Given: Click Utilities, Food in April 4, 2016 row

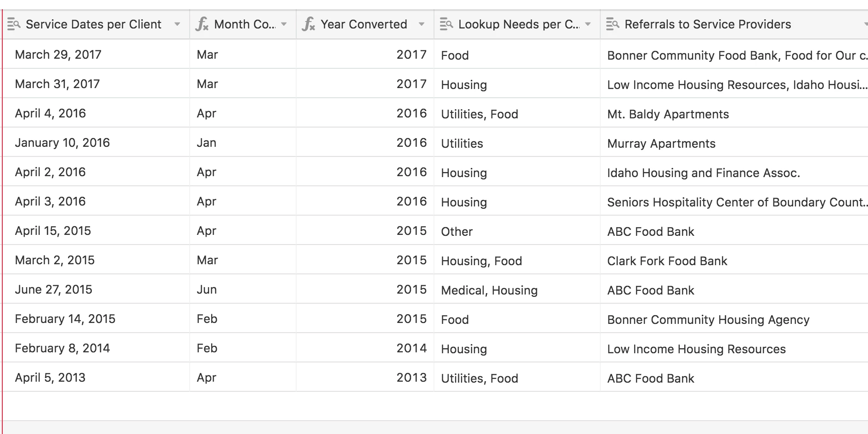Looking at the screenshot, I should click(517, 113).
